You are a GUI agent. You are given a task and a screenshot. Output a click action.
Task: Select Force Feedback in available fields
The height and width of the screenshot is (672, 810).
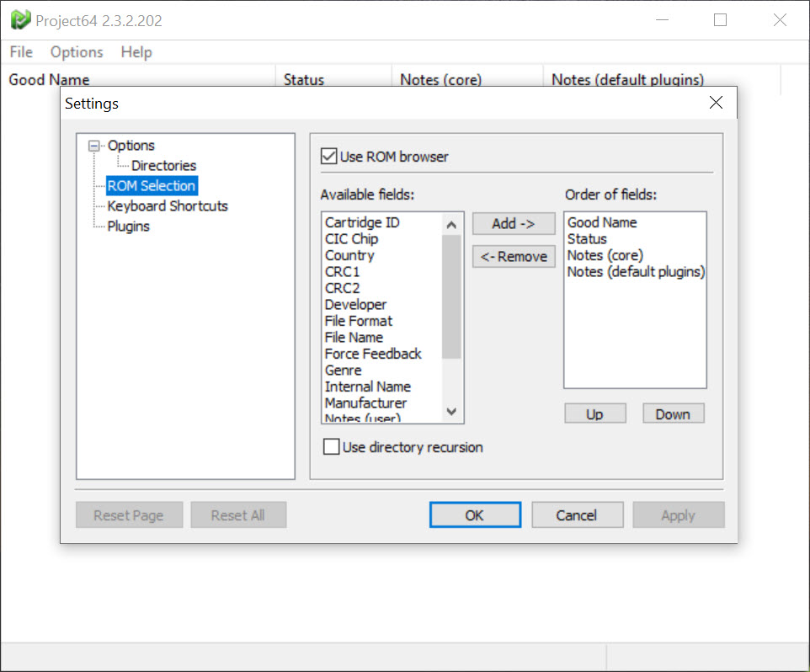point(373,354)
